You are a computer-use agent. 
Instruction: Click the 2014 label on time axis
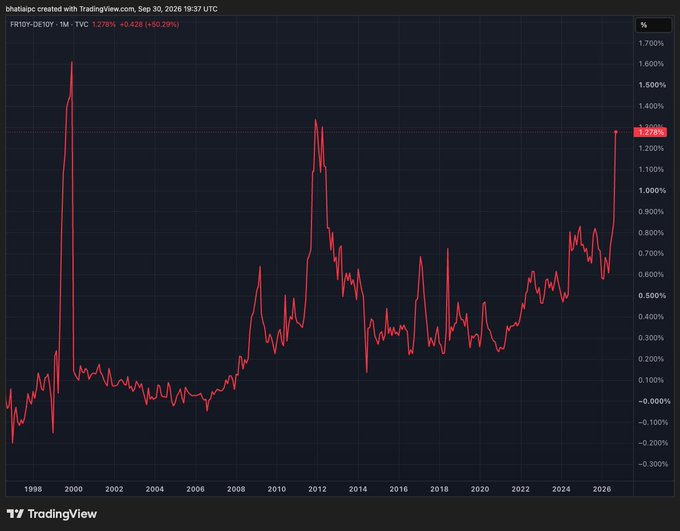pos(358,489)
